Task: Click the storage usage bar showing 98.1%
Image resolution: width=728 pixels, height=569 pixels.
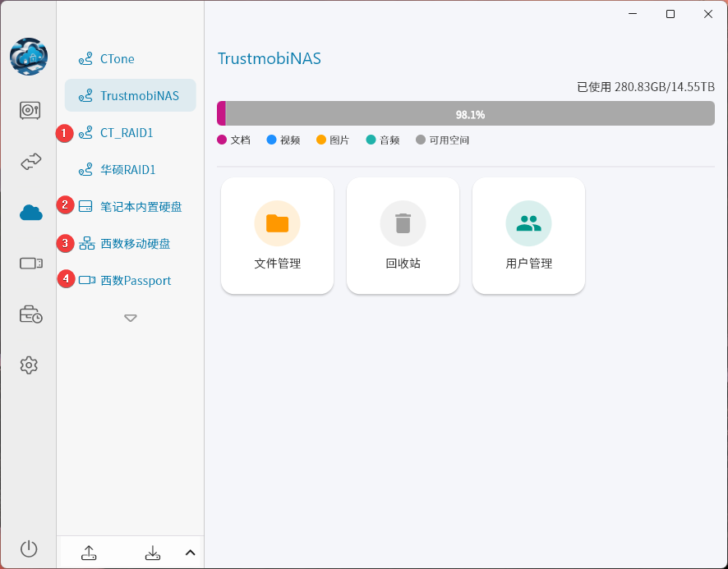Action: point(465,114)
